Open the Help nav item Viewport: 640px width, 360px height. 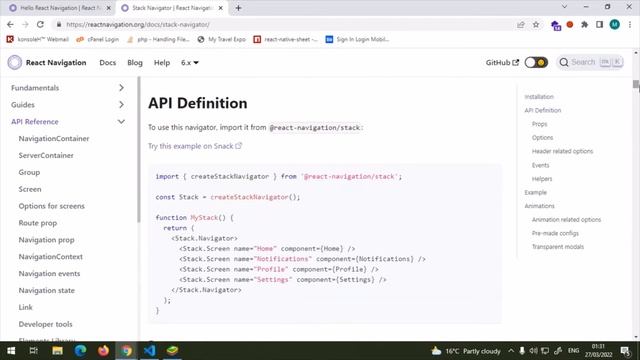(x=162, y=62)
